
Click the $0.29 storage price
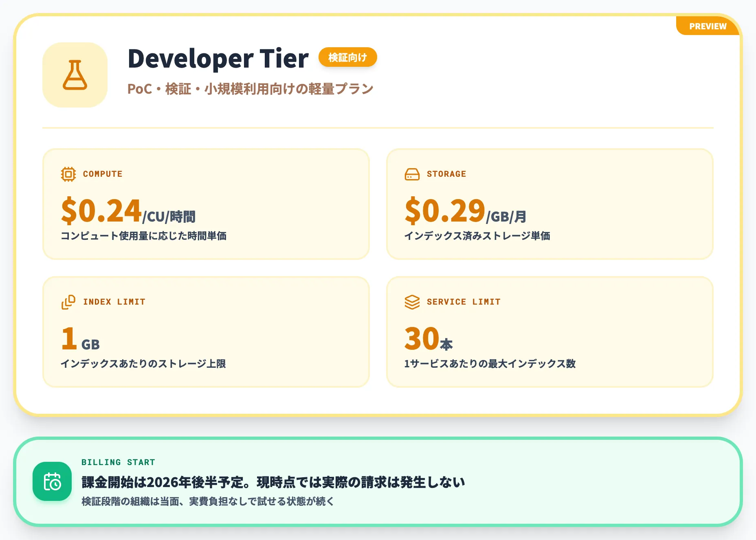coord(445,210)
